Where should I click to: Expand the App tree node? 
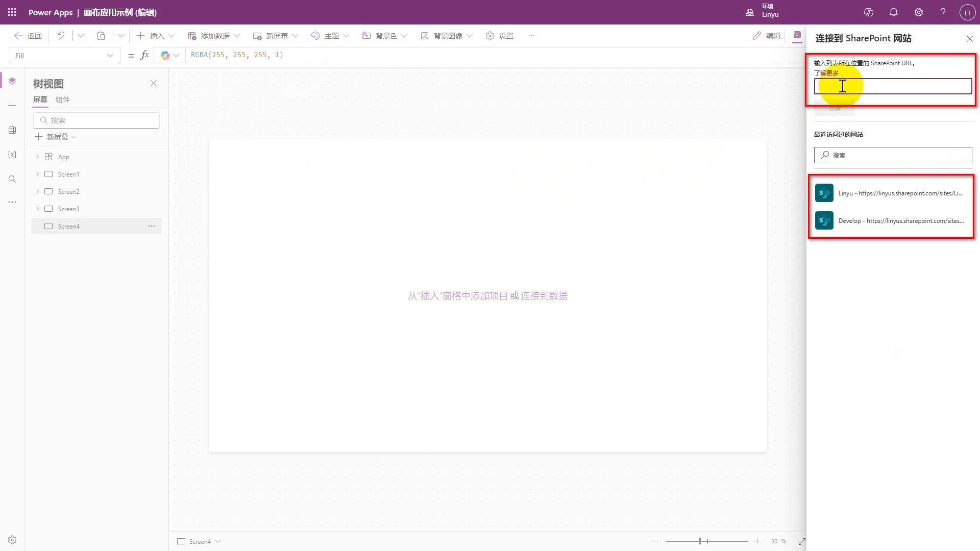point(37,157)
